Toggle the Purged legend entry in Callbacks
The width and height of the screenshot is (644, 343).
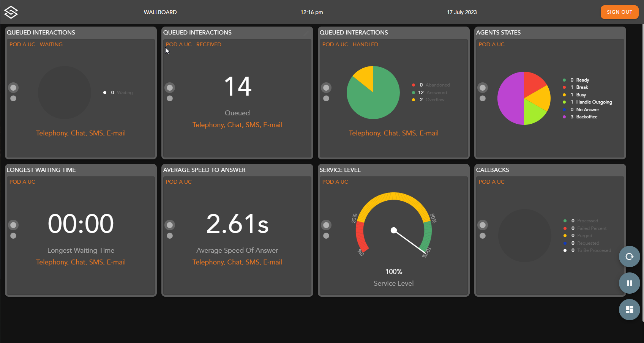[x=578, y=236]
